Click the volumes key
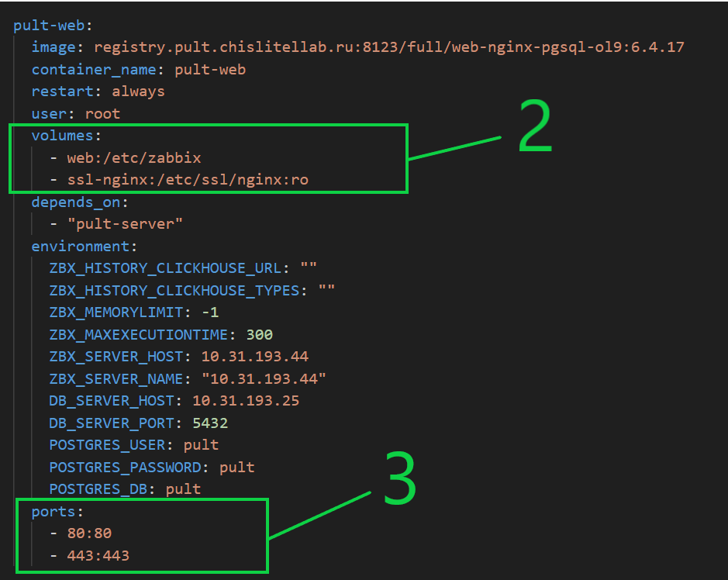Screen dimensions: 728x580 click(63, 136)
